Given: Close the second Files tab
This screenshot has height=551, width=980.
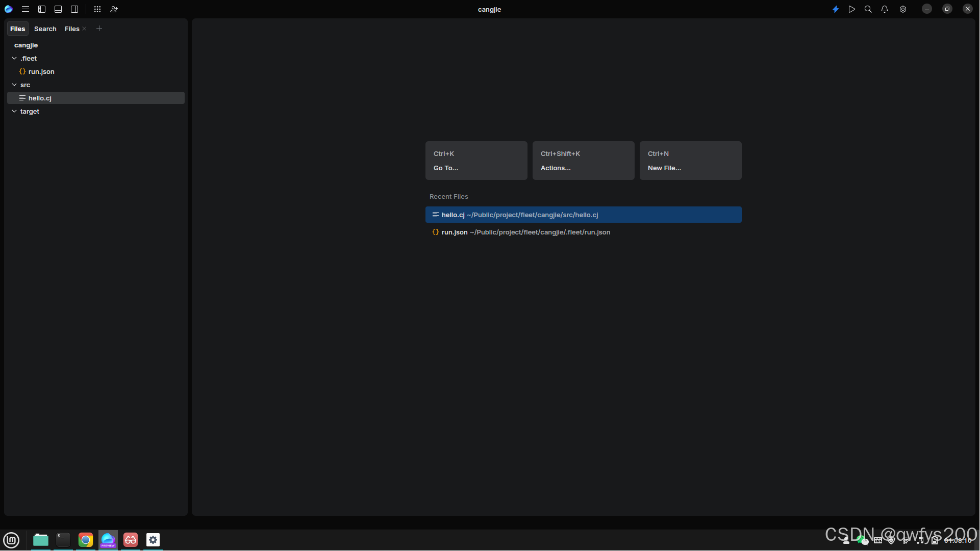Looking at the screenshot, I should [84, 29].
